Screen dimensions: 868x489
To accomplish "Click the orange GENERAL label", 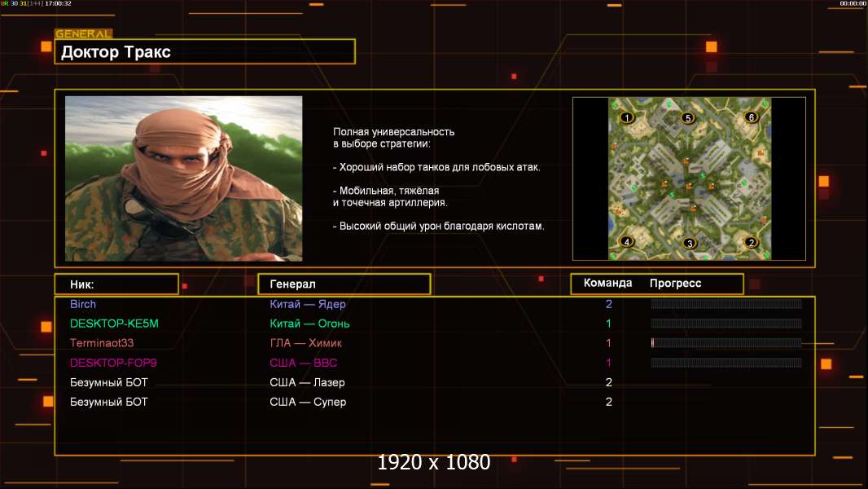I will point(84,33).
